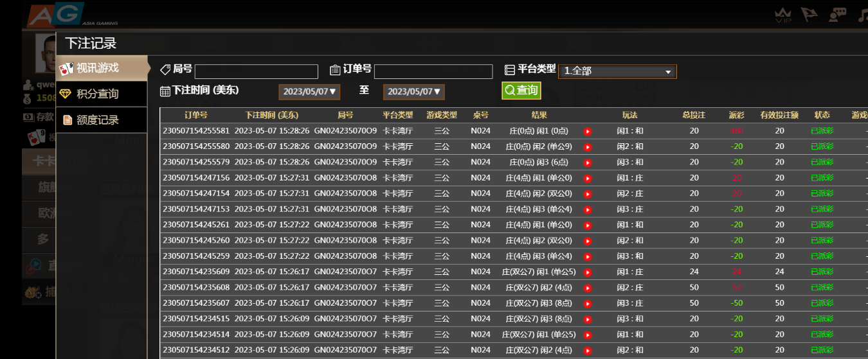This screenshot has width=868, height=359.
Task: Open the 平台类型 dropdown
Action: pos(617,71)
